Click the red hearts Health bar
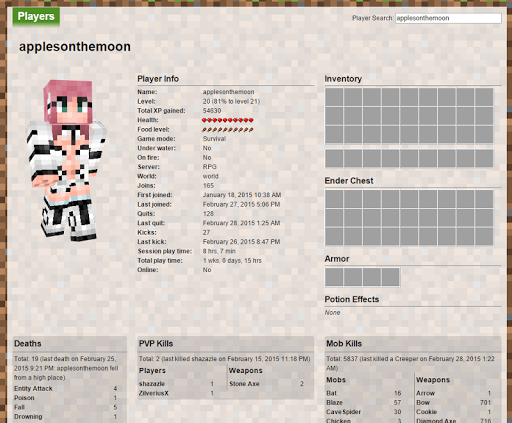 228,120
